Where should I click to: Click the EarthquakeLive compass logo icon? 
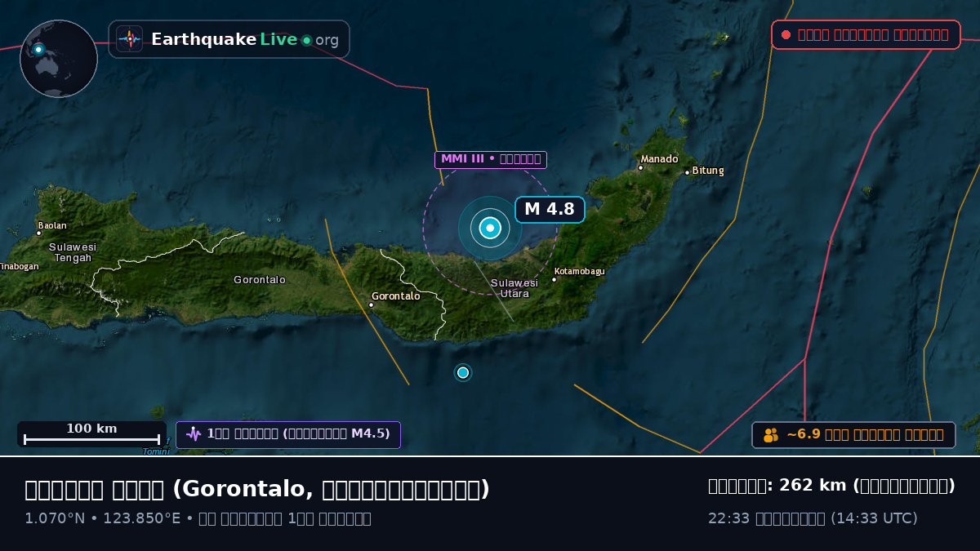point(129,39)
